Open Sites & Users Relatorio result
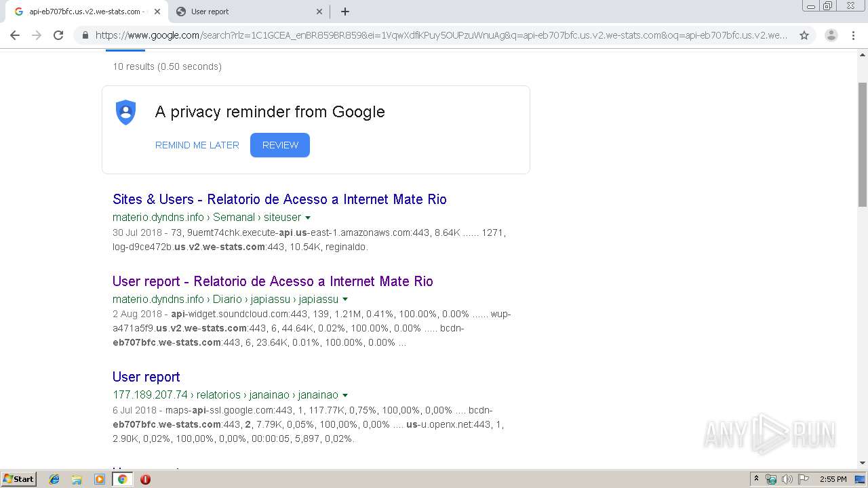 coord(279,199)
